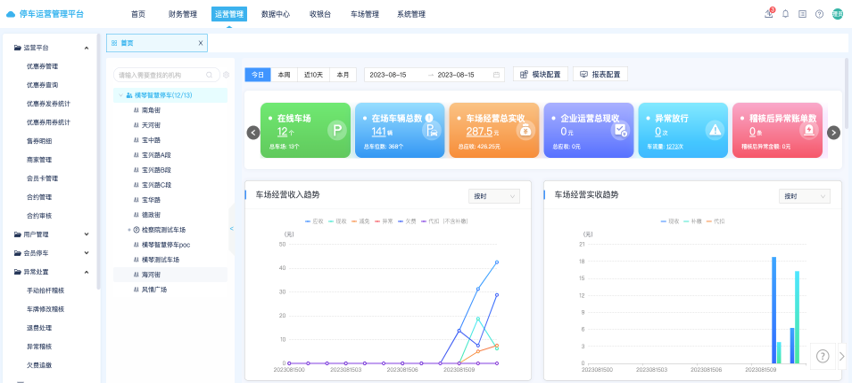This screenshot has width=852, height=383.
Task: Click the 模块配置 button
Action: click(x=540, y=74)
